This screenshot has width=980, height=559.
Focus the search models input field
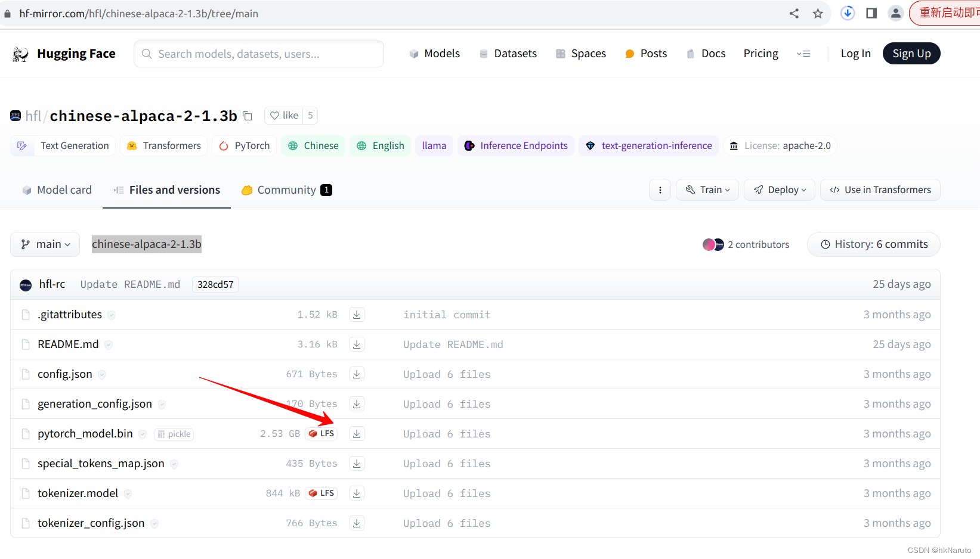pyautogui.click(x=259, y=54)
